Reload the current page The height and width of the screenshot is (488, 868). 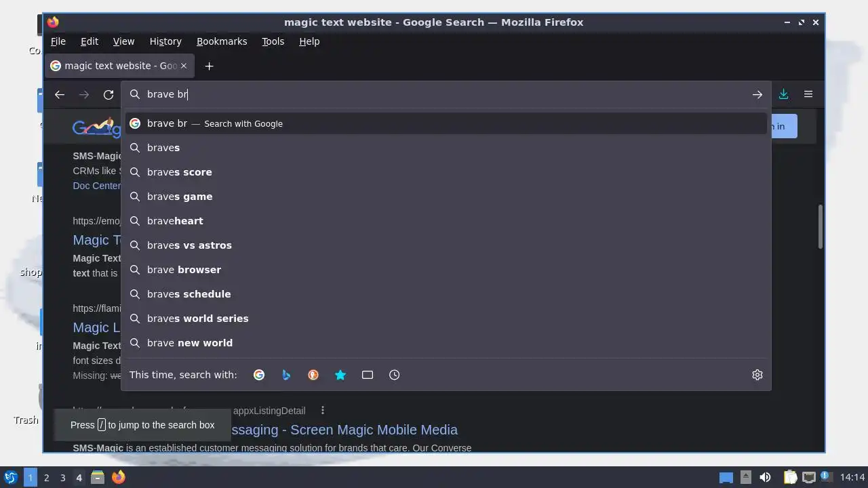point(108,95)
